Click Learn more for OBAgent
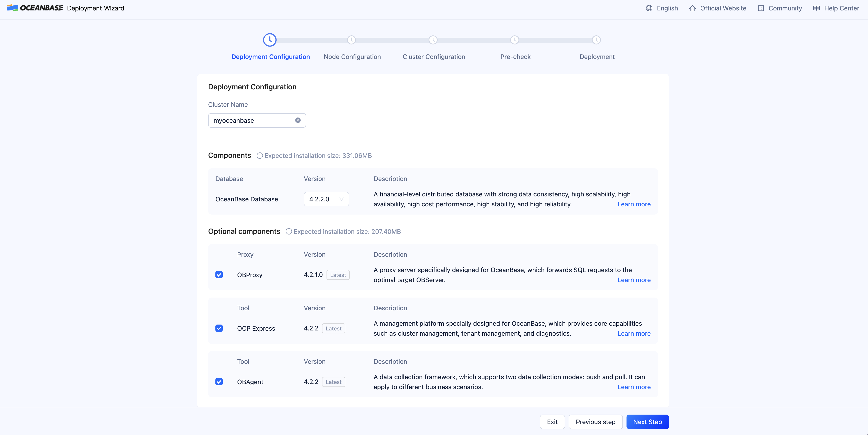The image size is (868, 435). tap(634, 387)
